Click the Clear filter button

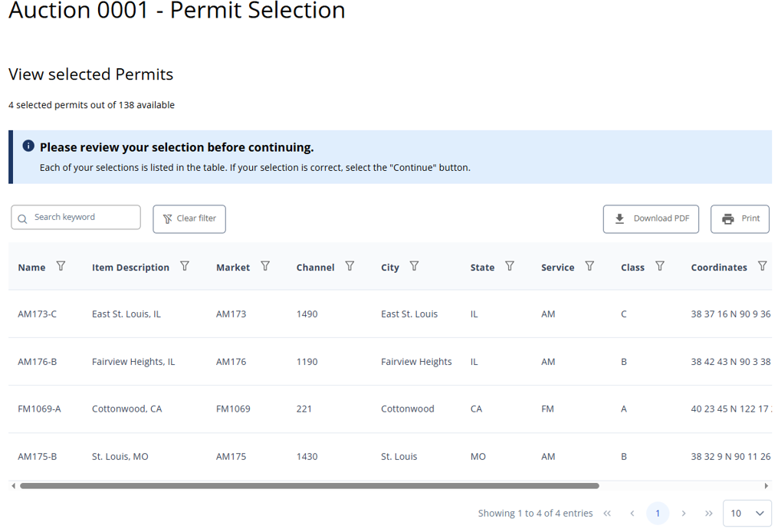(189, 218)
